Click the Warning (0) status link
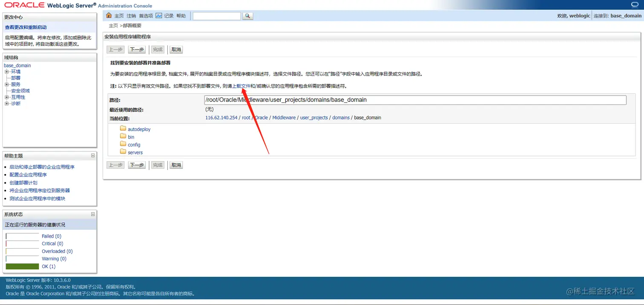The image size is (644, 305). tap(54, 259)
